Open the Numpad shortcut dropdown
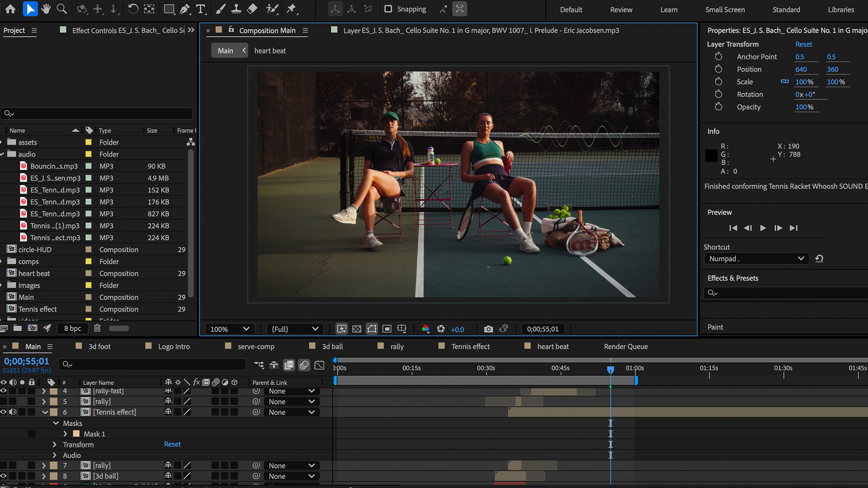The image size is (868, 488). coord(756,258)
